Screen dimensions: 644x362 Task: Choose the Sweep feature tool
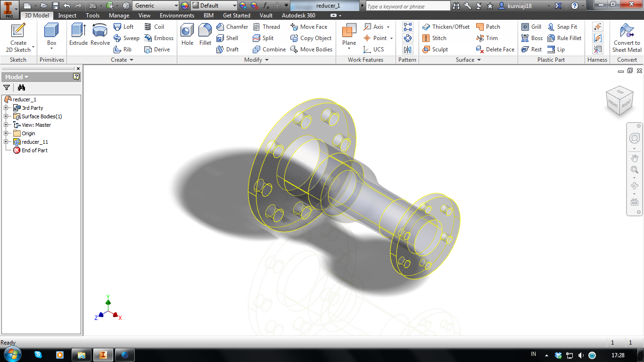(126, 38)
